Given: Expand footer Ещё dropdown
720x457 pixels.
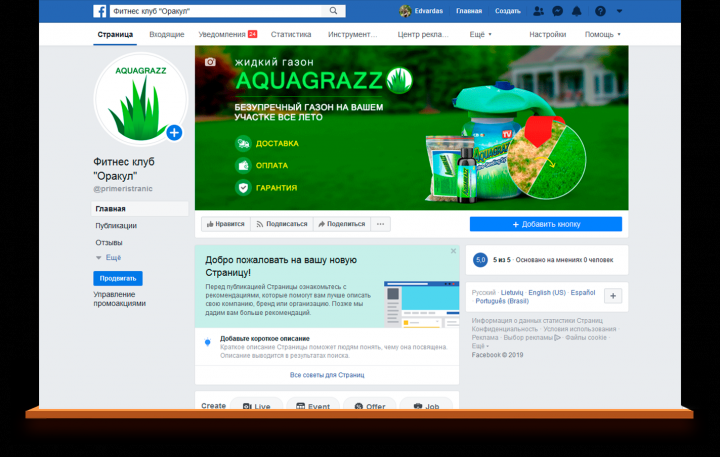Looking at the screenshot, I should [480, 346].
